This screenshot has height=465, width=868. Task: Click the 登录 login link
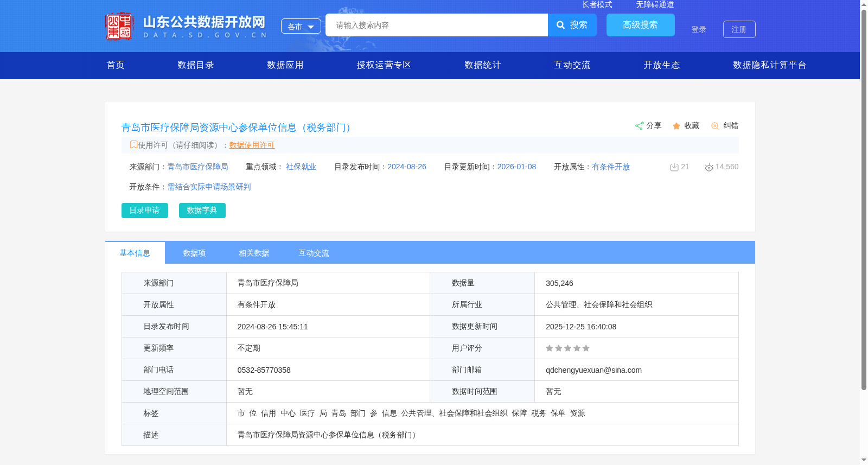699,29
